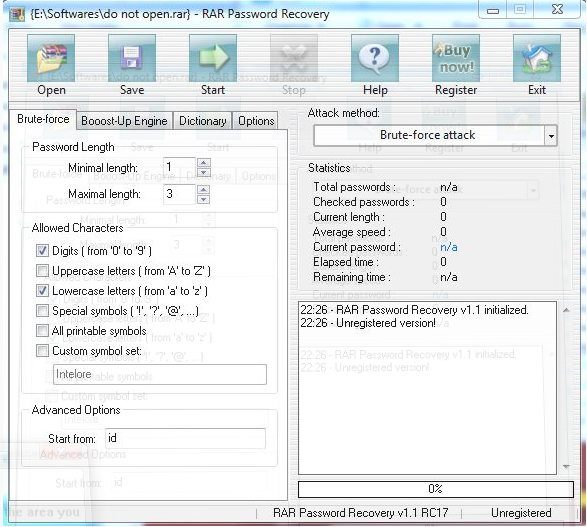
Task: Increase Maximal length with up arrow
Action: (204, 189)
